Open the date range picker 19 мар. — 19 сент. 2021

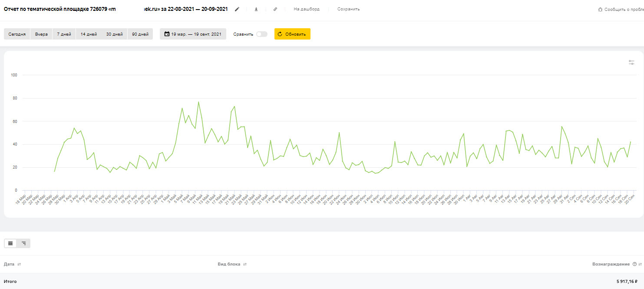pos(193,34)
